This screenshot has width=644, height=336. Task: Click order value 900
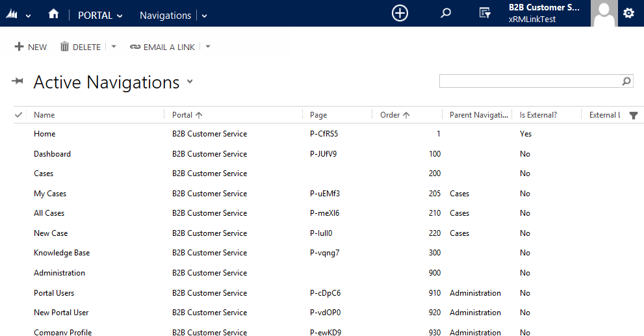pyautogui.click(x=435, y=273)
